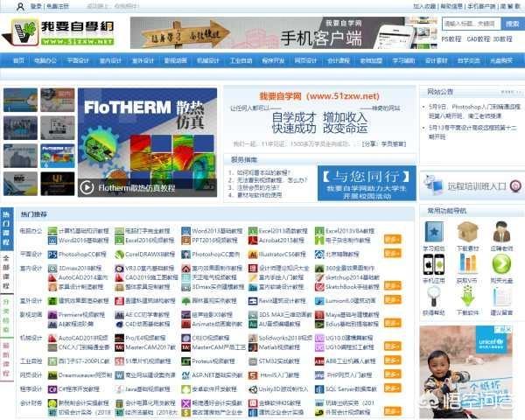Click the 手机客户端 top banner ad
Image resolution: width=525 pixels, height=420 pixels.
(283, 33)
